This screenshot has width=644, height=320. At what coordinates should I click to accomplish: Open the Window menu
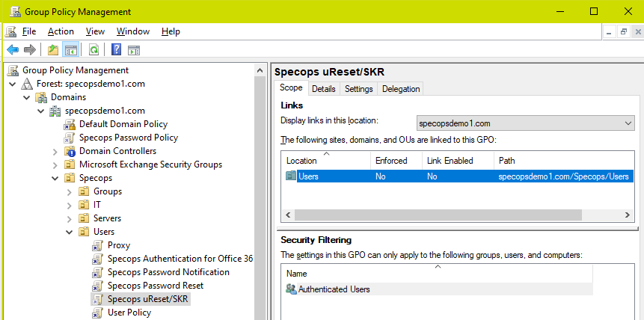133,31
